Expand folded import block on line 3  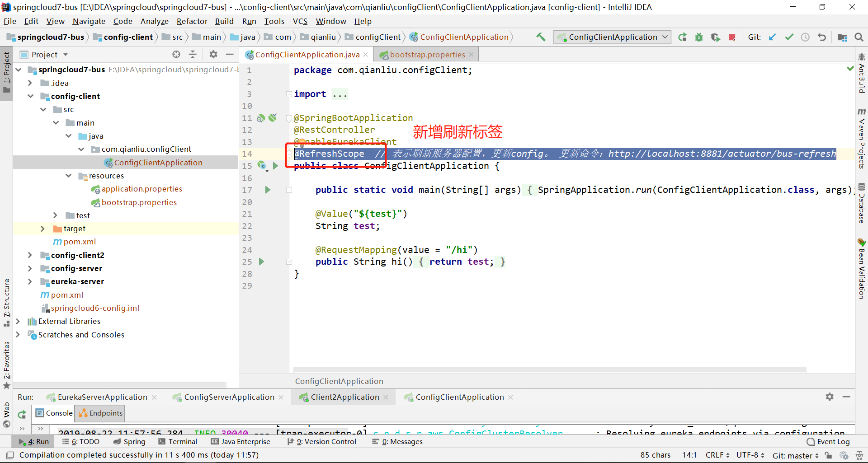click(289, 94)
